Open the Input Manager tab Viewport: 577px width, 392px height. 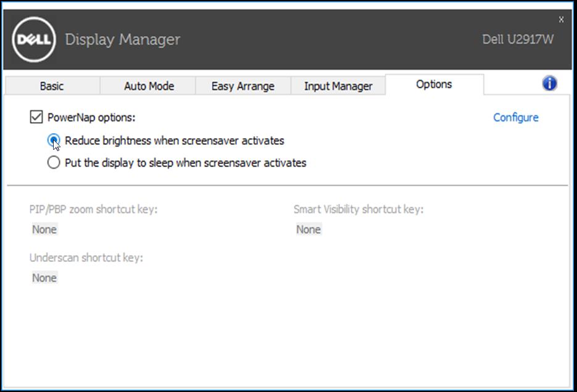point(338,86)
